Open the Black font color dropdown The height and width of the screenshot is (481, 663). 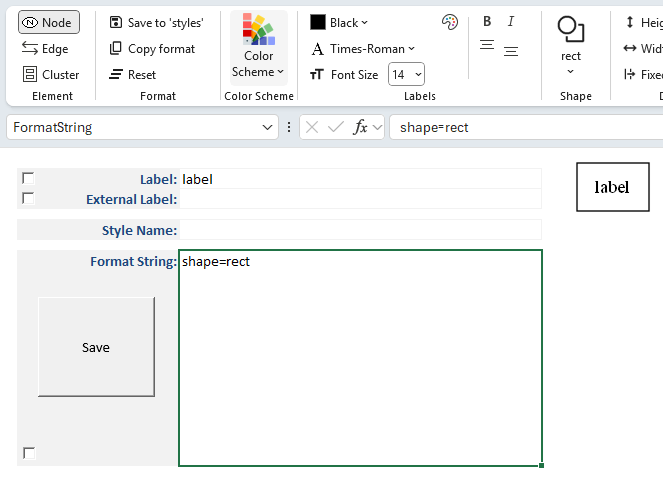(339, 22)
